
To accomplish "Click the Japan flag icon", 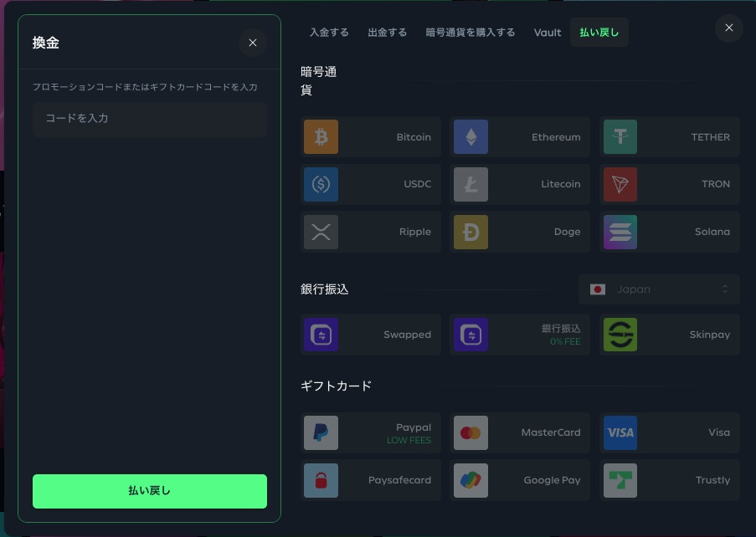I will 598,289.
